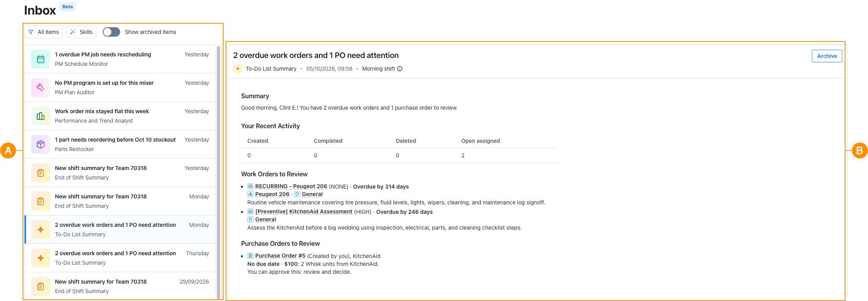Open the [Preventive] KitchenAid Assessment work order

coord(304,211)
